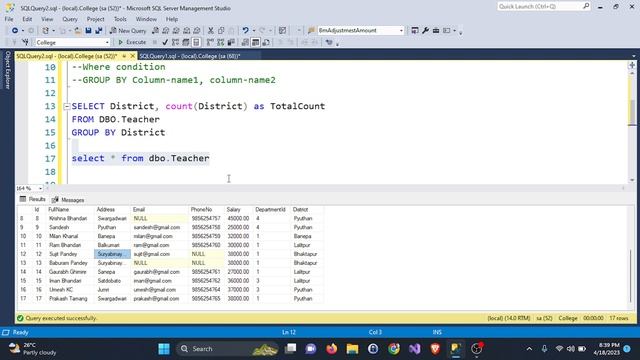Click the code line 'GROUP BY District'
640x360 pixels.
(x=118, y=132)
